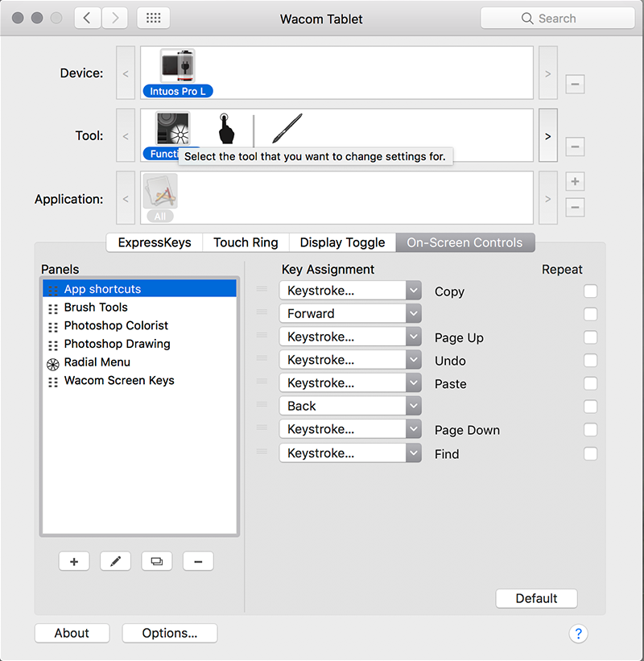Viewport: 644px width, 661px height.
Task: Grab the reorder handle beside Find row
Action: [262, 452]
